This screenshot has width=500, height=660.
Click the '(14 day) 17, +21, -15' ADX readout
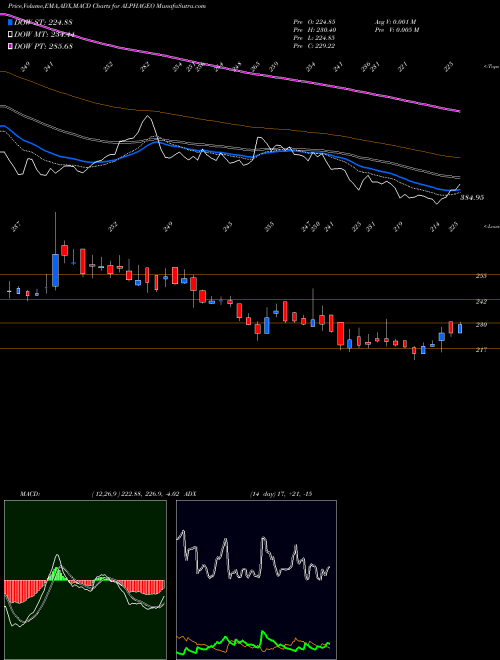point(281,494)
